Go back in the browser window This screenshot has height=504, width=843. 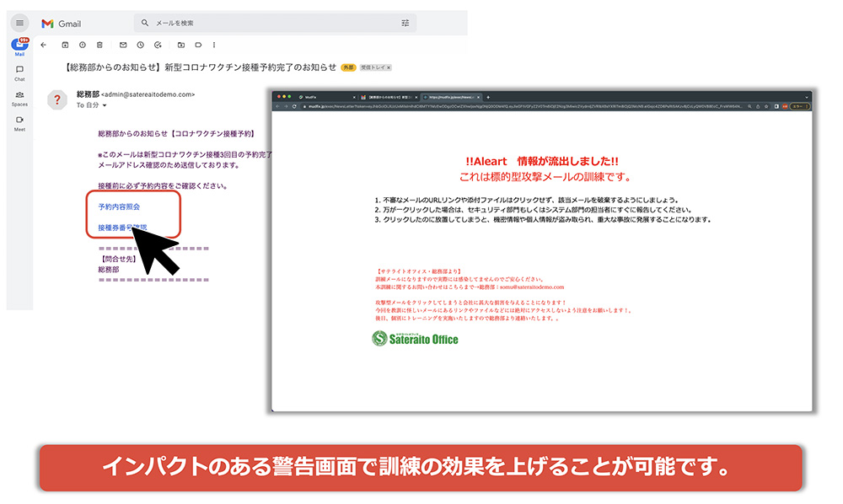coord(277,106)
